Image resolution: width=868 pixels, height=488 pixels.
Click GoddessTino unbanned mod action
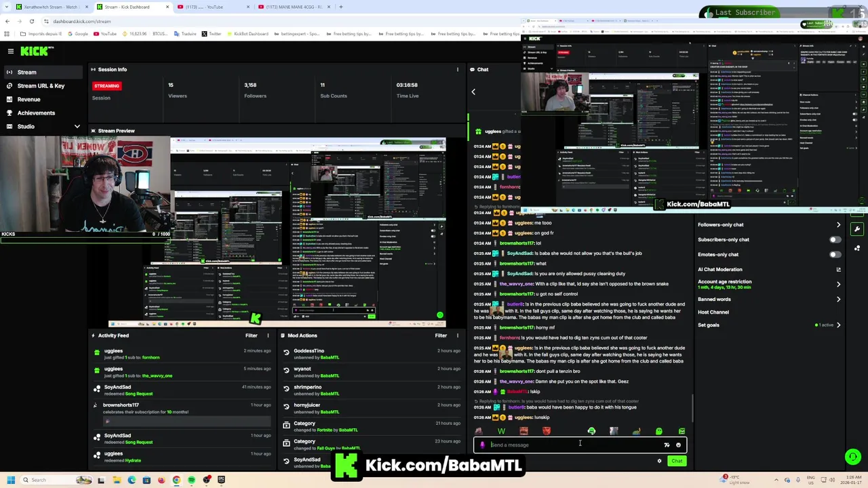click(x=372, y=354)
